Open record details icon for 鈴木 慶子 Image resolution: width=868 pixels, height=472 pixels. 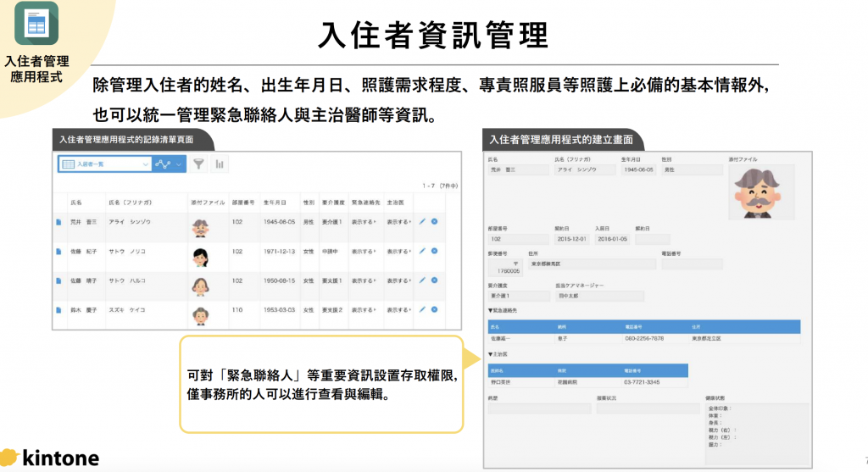click(x=58, y=310)
